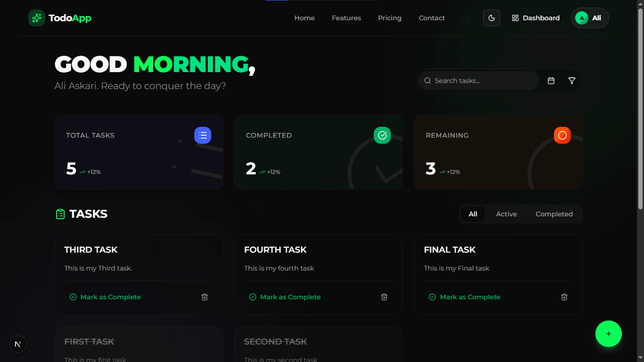Viewport: 644px width, 362px height.
Task: Click the Dashboard text link
Action: pyautogui.click(x=541, y=18)
